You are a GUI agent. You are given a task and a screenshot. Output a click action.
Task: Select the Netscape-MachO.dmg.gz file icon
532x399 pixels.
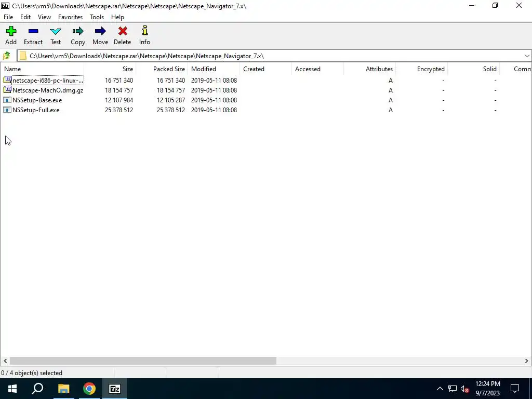point(7,90)
